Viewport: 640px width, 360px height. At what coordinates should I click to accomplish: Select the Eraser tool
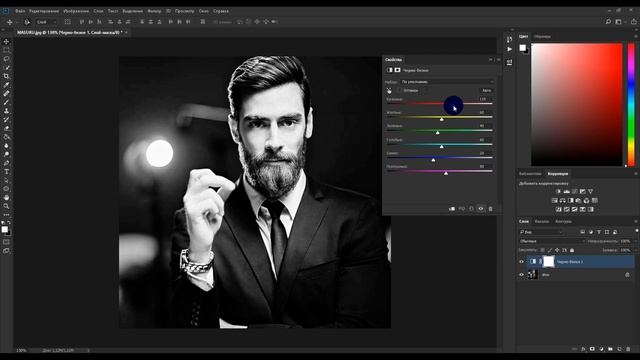[x=6, y=128]
